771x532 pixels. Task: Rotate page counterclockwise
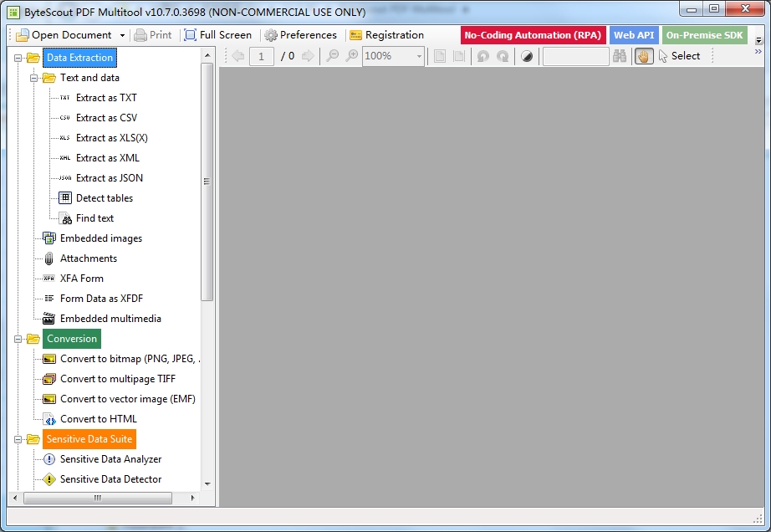(x=483, y=56)
